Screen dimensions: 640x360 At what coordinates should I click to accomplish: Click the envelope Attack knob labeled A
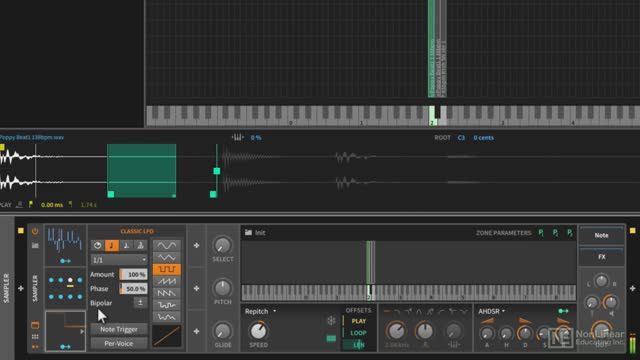click(487, 334)
